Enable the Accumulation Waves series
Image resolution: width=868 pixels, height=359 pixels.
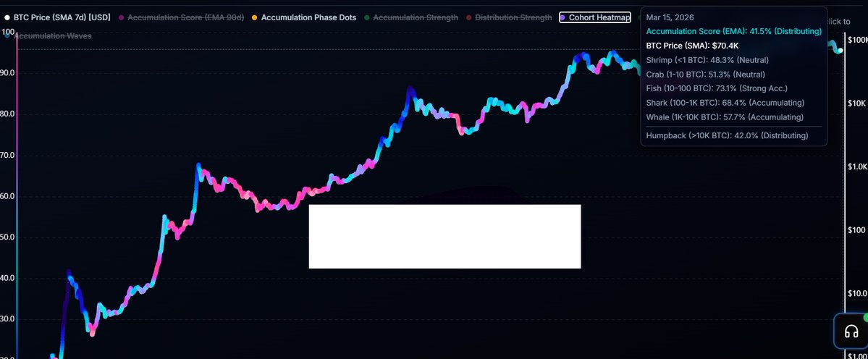[49, 36]
